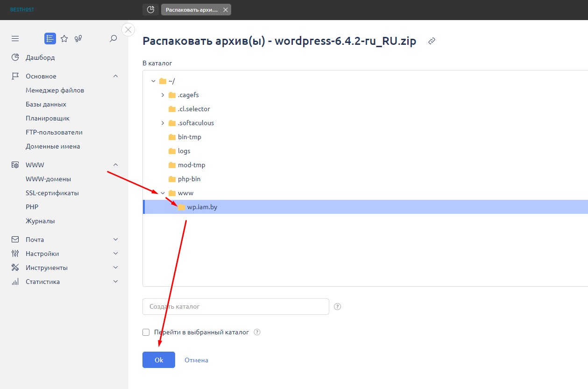Expand the .cagefs folder
588x389 pixels.
163,95
